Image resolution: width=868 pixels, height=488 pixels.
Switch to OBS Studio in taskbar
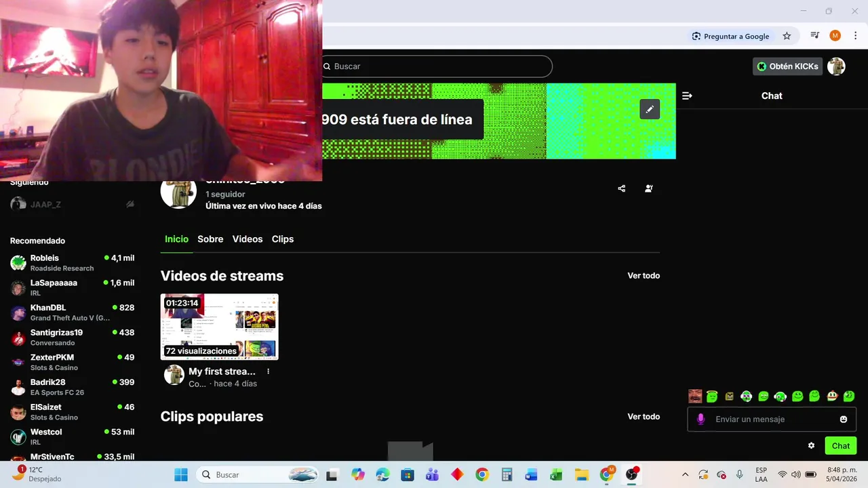click(x=632, y=474)
